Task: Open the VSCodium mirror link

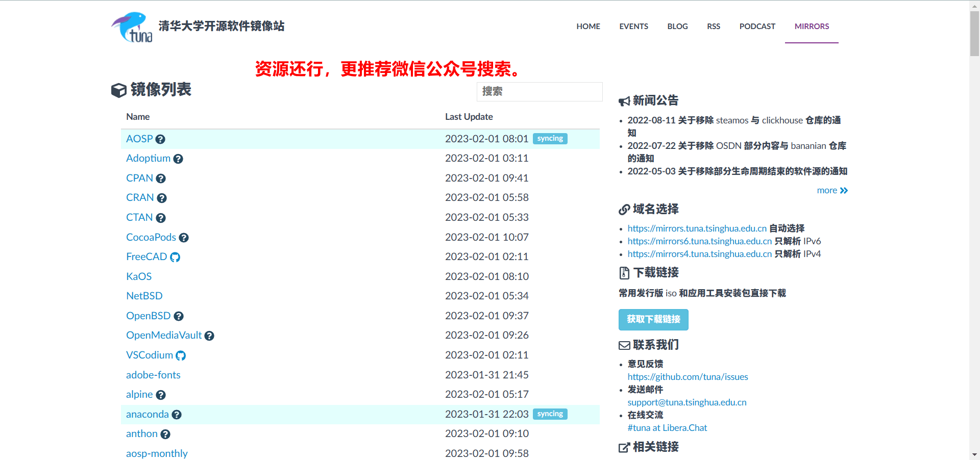Action: pyautogui.click(x=150, y=355)
